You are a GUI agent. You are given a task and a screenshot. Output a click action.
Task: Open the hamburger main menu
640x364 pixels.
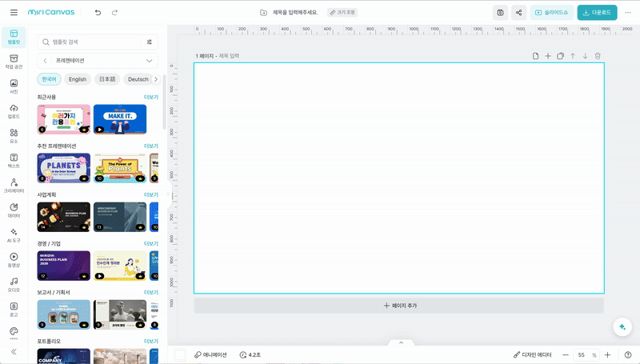click(14, 13)
